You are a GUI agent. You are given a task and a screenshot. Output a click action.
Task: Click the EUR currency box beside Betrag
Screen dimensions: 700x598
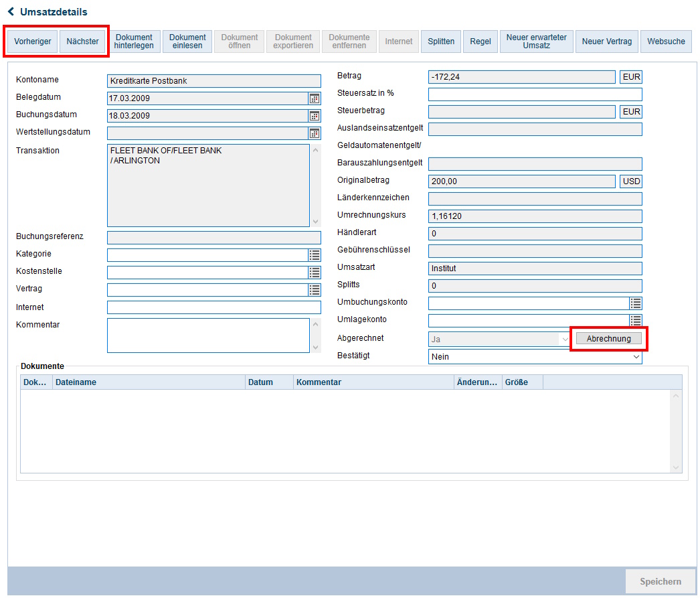point(631,77)
